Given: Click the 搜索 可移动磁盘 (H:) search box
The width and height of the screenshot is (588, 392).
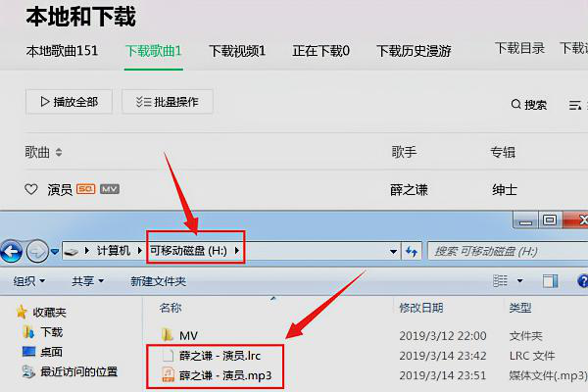Looking at the screenshot, I should (508, 251).
